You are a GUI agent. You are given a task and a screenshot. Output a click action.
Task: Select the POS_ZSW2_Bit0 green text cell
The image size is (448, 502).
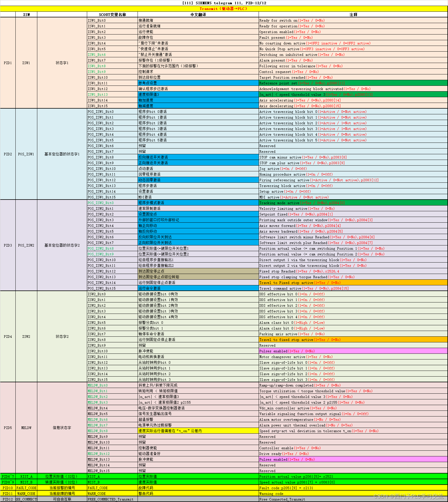pos(112,203)
